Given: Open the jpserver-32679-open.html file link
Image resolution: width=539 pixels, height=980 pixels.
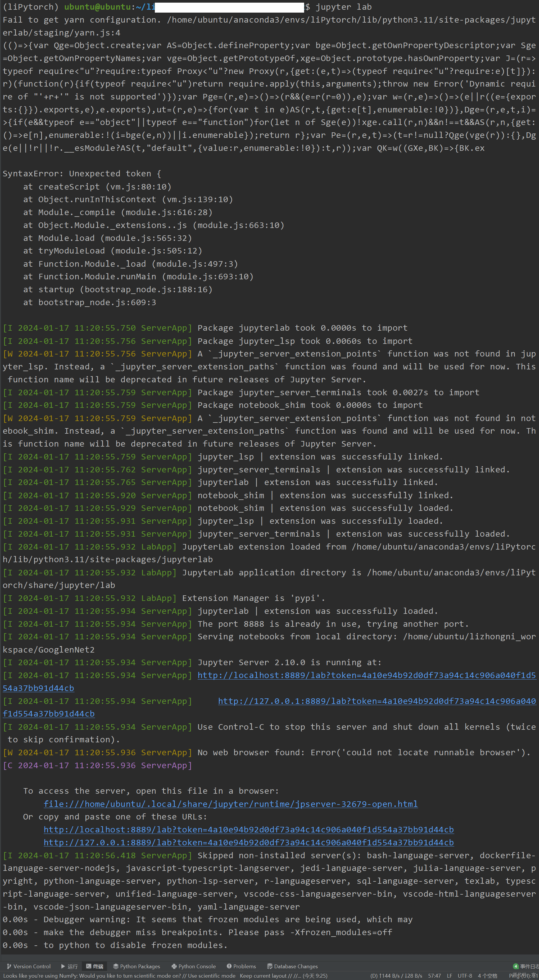Looking at the screenshot, I should click(x=231, y=804).
